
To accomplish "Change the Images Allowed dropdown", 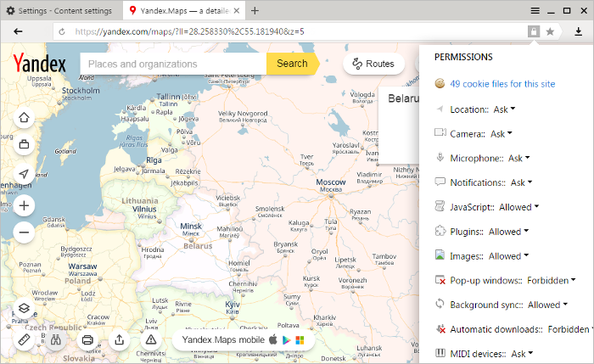I will pos(509,256).
